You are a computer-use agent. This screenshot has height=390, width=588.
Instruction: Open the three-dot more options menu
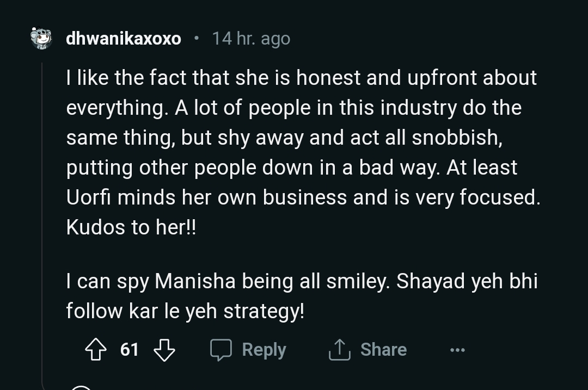coord(457,350)
